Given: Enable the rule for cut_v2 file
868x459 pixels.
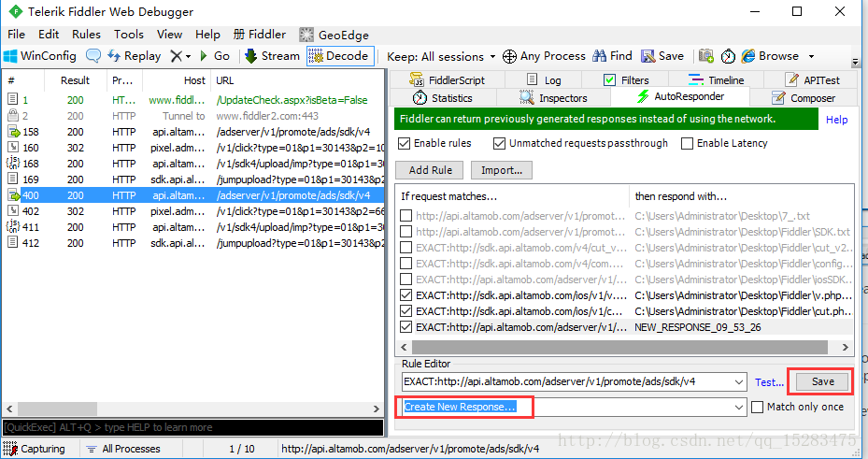Looking at the screenshot, I should click(x=406, y=248).
